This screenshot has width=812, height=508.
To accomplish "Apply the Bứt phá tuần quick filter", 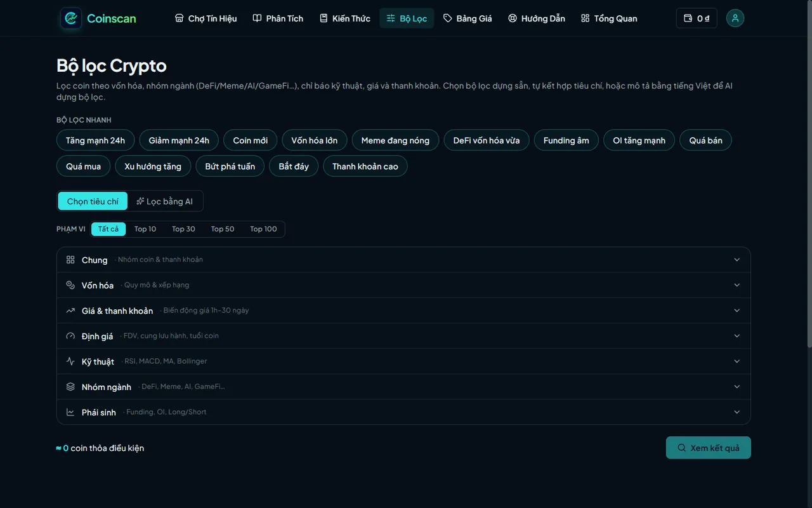I will coord(230,166).
